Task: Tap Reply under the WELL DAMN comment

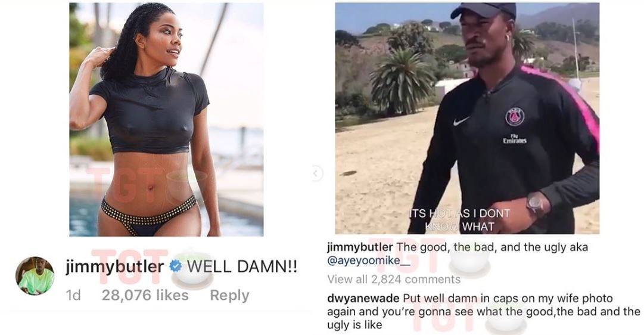Action: click(229, 295)
